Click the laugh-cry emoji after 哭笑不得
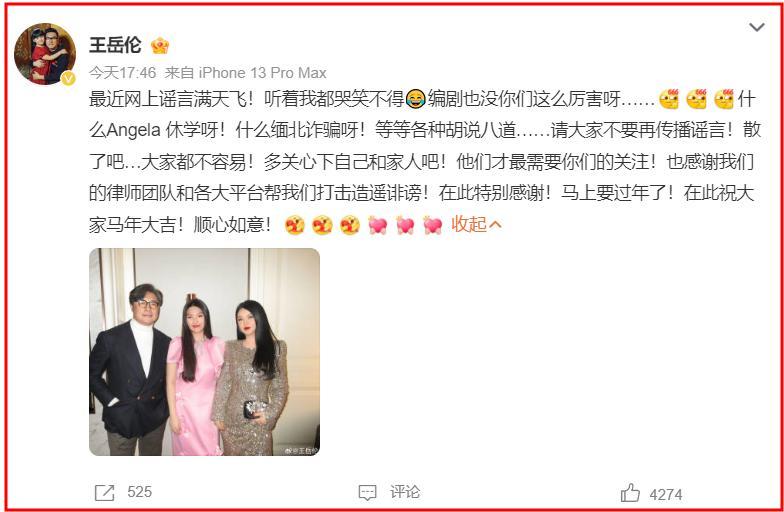The height and width of the screenshot is (512, 784). tap(416, 98)
